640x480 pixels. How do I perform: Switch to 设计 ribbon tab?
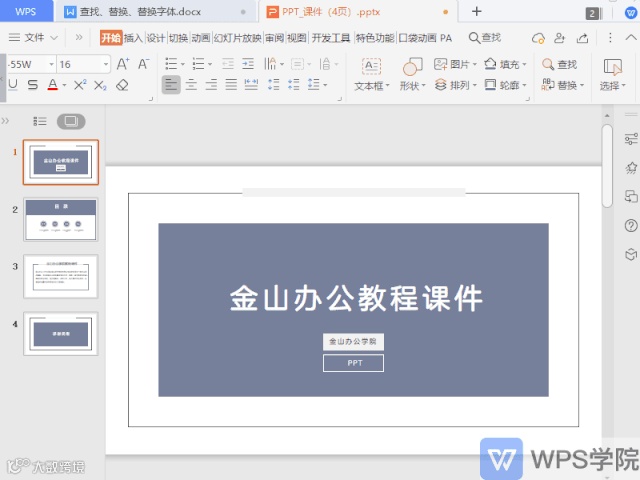tap(156, 38)
